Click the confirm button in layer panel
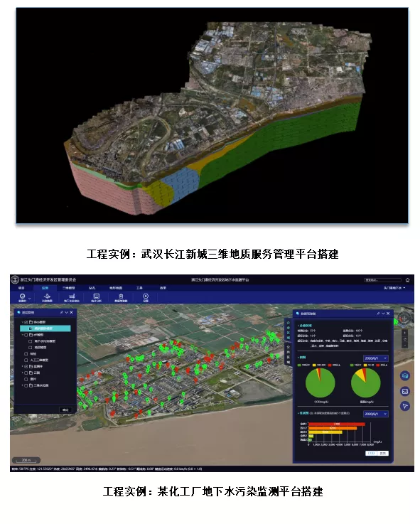The width and height of the screenshot is (420, 524). point(65,410)
